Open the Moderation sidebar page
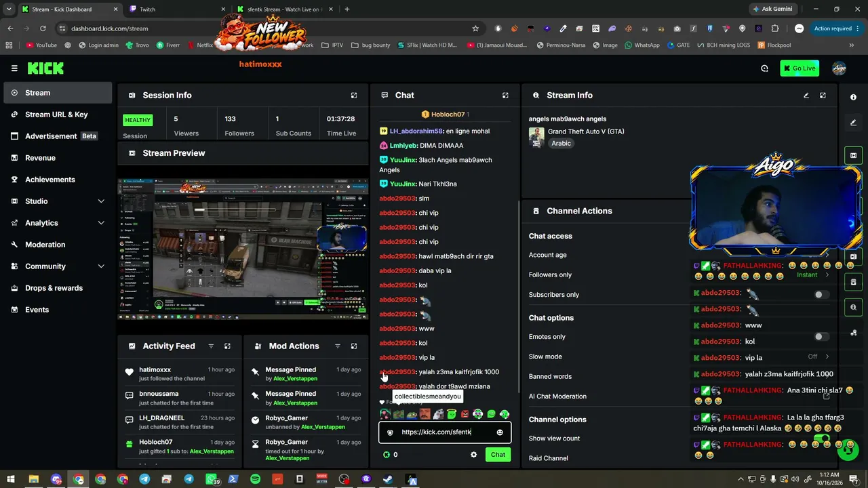The height and width of the screenshot is (488, 868). (56, 245)
